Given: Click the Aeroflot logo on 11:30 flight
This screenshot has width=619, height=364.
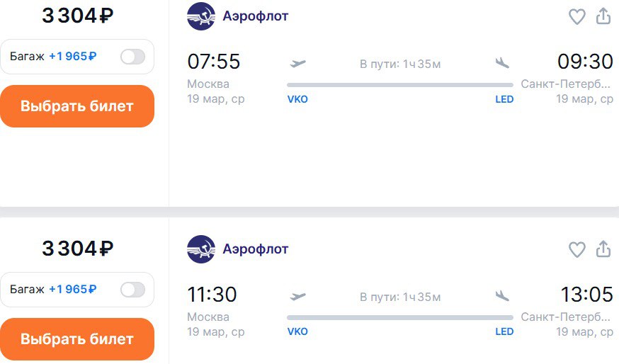Looking at the screenshot, I should click(201, 249).
